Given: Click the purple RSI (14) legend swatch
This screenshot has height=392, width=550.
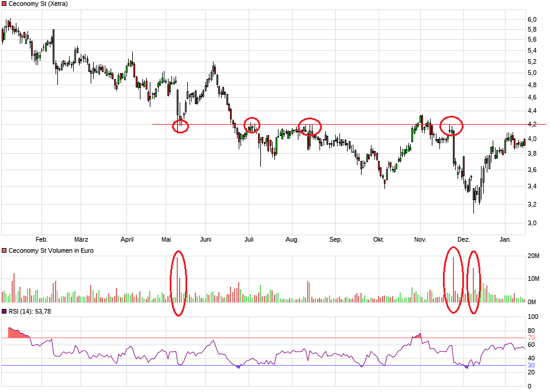Looking at the screenshot, I should click(x=4, y=311).
